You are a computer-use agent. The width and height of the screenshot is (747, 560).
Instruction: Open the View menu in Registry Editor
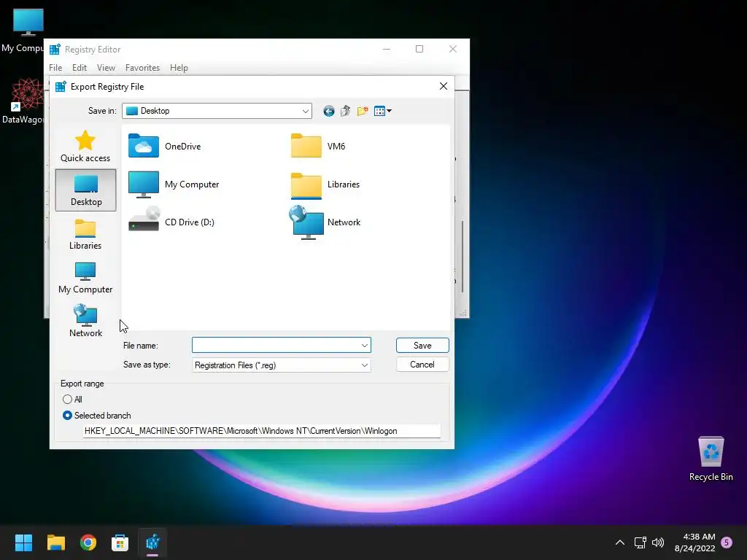(x=106, y=68)
